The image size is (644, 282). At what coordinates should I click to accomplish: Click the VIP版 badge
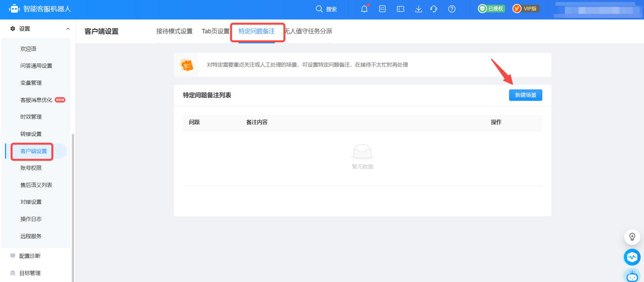tap(526, 9)
